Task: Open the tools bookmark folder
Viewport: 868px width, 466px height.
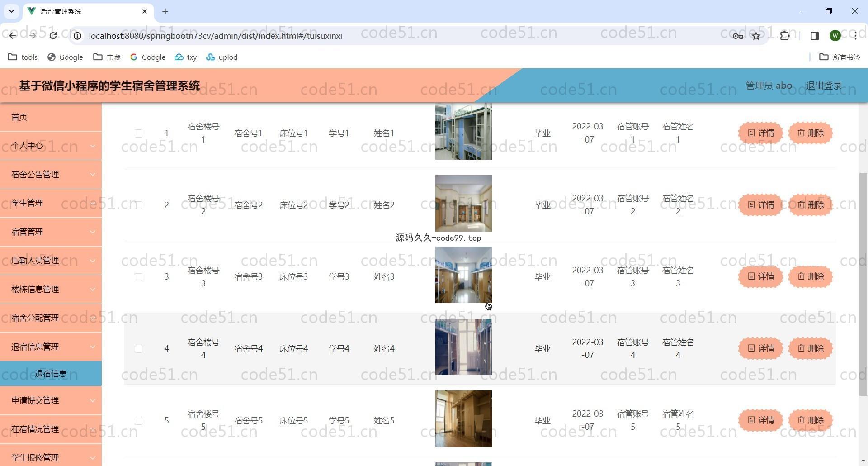Action: tap(23, 57)
